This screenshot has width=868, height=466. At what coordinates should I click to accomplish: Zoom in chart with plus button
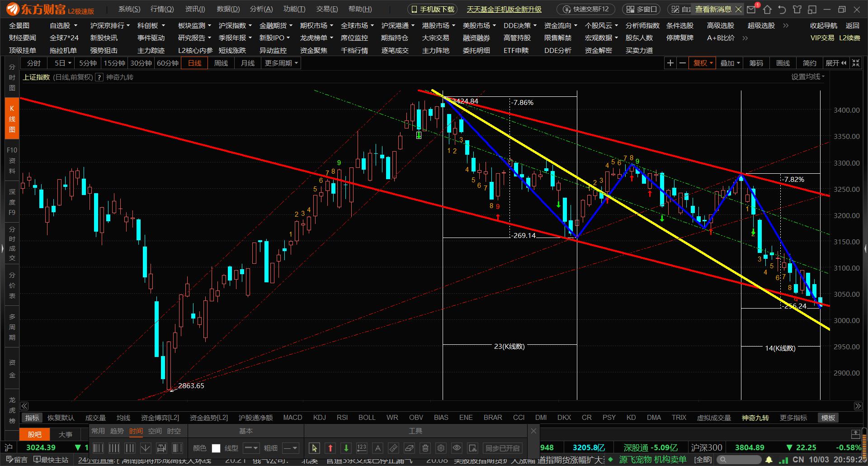(x=670, y=63)
